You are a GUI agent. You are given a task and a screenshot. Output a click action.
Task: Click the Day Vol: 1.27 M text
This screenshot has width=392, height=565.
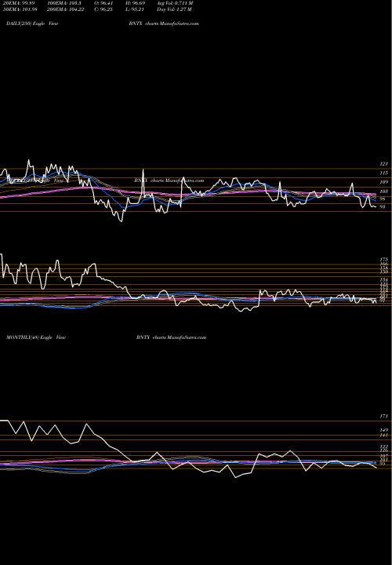point(174,9)
